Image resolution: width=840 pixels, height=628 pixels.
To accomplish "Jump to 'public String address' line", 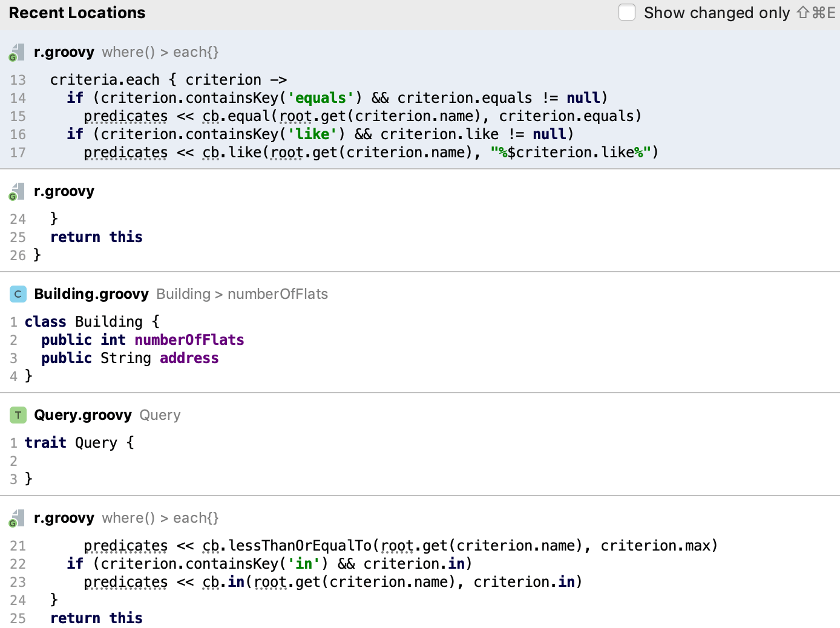I will tap(130, 358).
